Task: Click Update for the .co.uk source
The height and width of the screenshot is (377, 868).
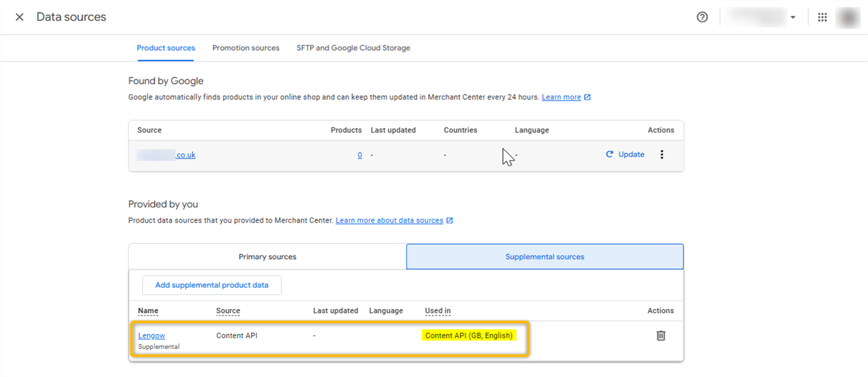Action: tap(625, 155)
